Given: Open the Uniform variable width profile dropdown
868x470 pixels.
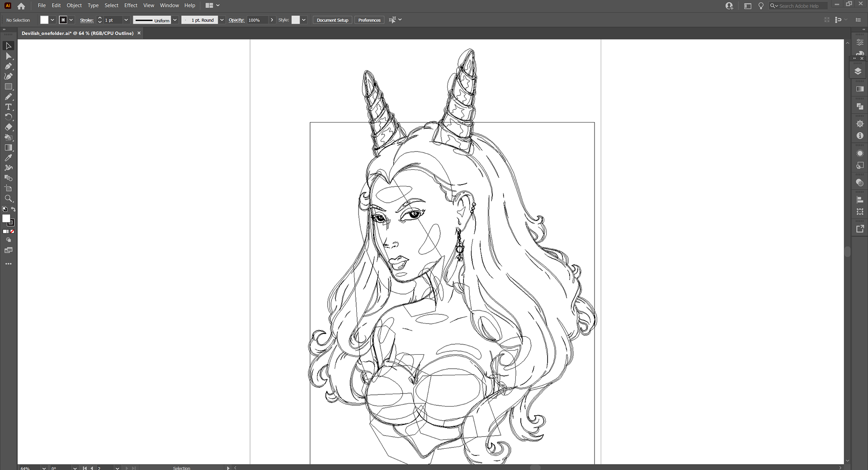Looking at the screenshot, I should pos(175,20).
